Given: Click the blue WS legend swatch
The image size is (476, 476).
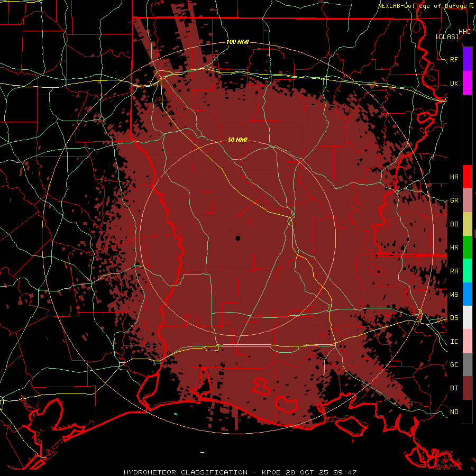Looking at the screenshot, I should coord(467,294).
